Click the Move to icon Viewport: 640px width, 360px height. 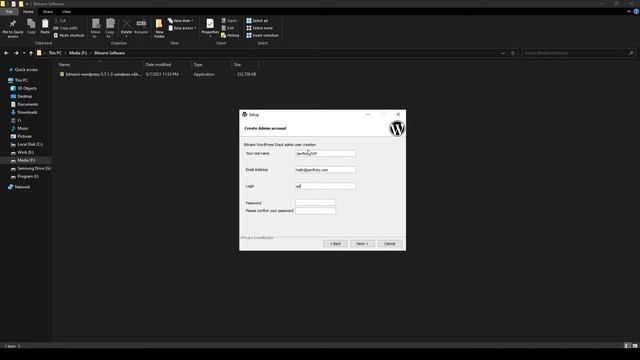tap(96, 28)
